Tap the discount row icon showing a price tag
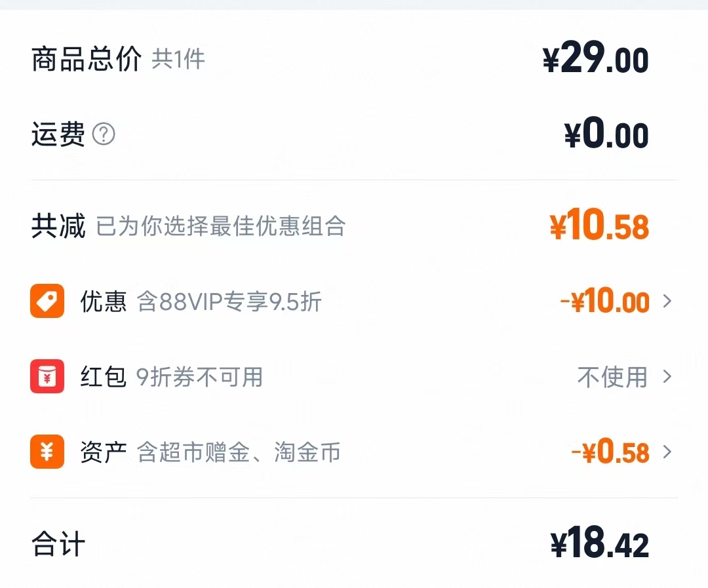The width and height of the screenshot is (708, 588). 47,302
